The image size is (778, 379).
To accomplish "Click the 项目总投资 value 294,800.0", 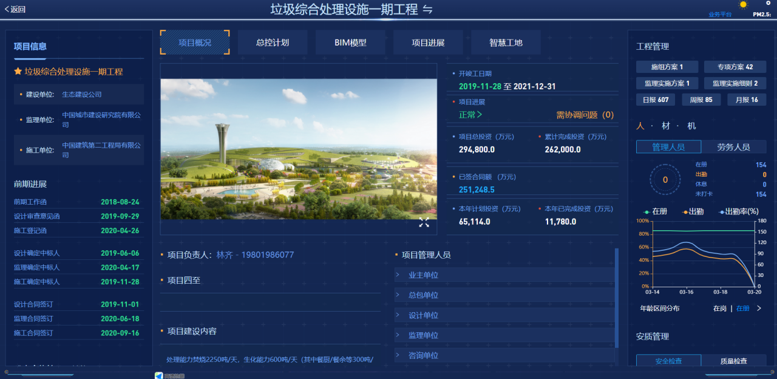I will [x=477, y=149].
